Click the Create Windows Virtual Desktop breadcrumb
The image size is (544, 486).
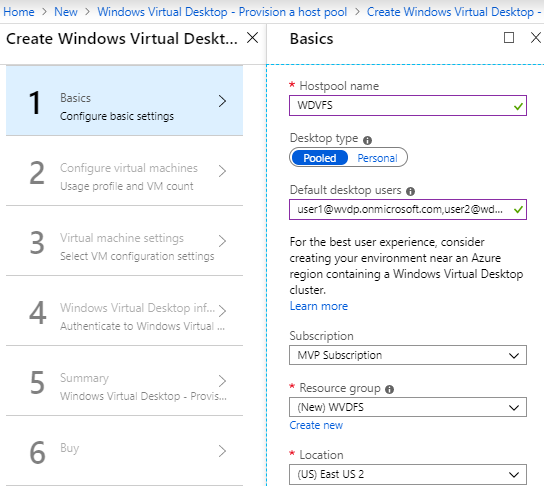[x=454, y=12]
